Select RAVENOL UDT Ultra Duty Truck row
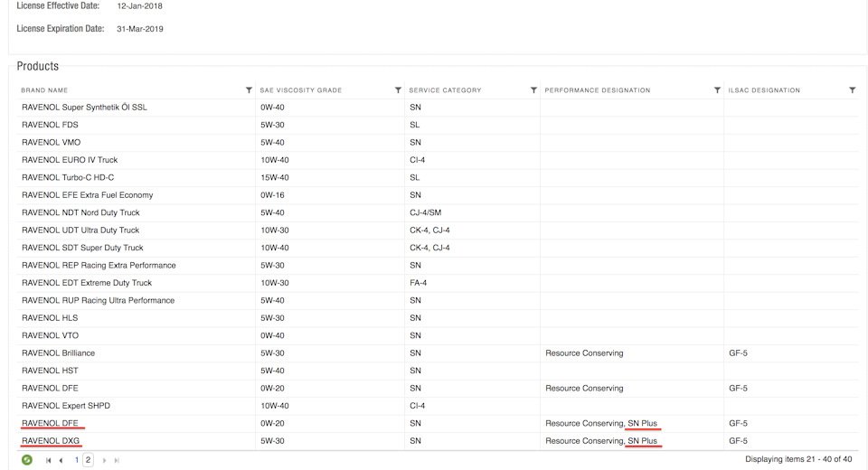 (x=438, y=230)
